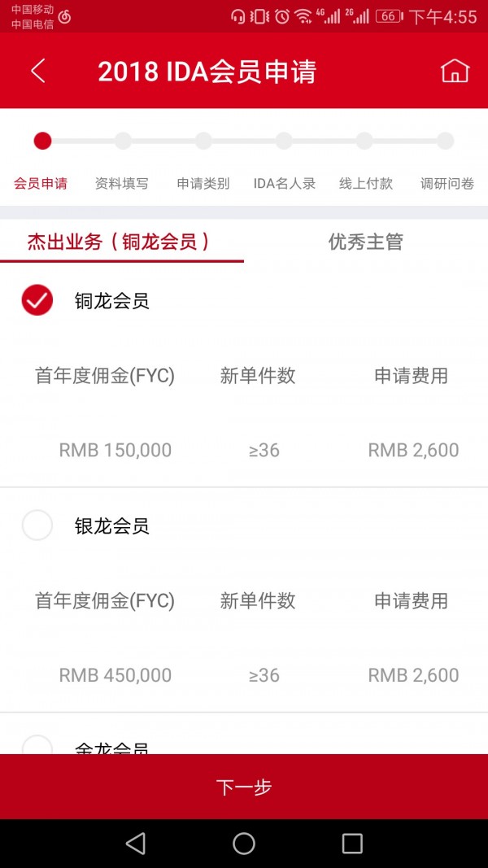The height and width of the screenshot is (868, 488).
Task: Tap the IDA名人录 step dot
Action: pos(284,141)
